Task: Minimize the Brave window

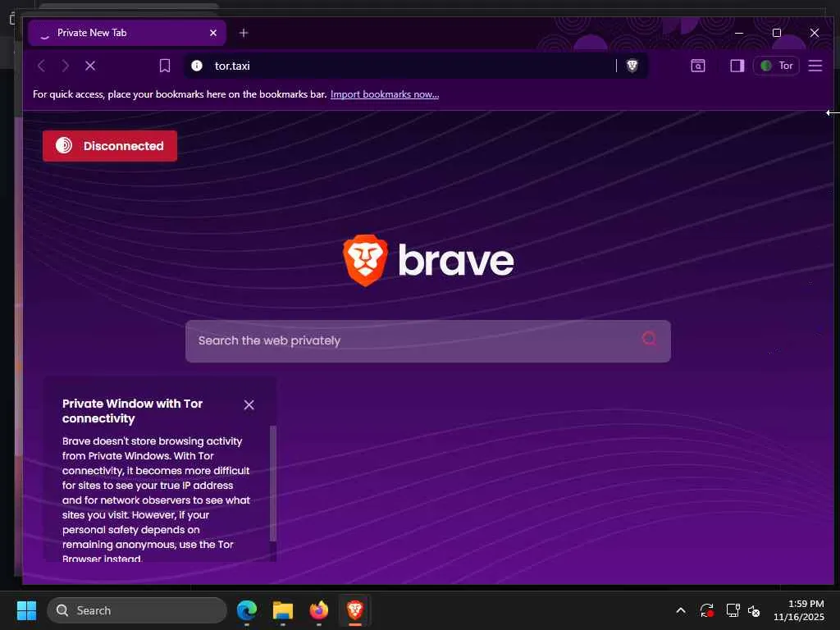Action: [x=739, y=33]
